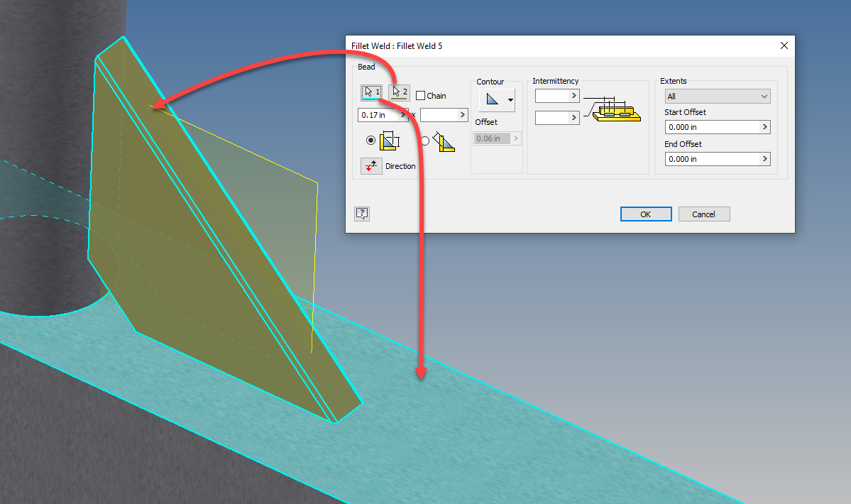Open the Extents dropdown showing All
The image size is (851, 504).
[718, 97]
